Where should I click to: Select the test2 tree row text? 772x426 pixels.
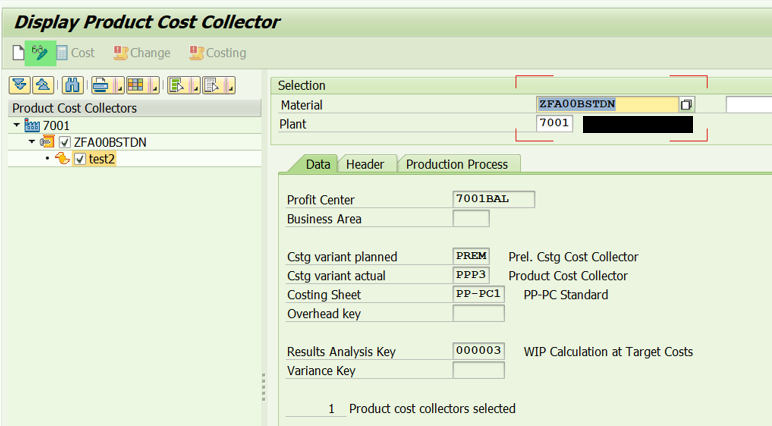(102, 159)
